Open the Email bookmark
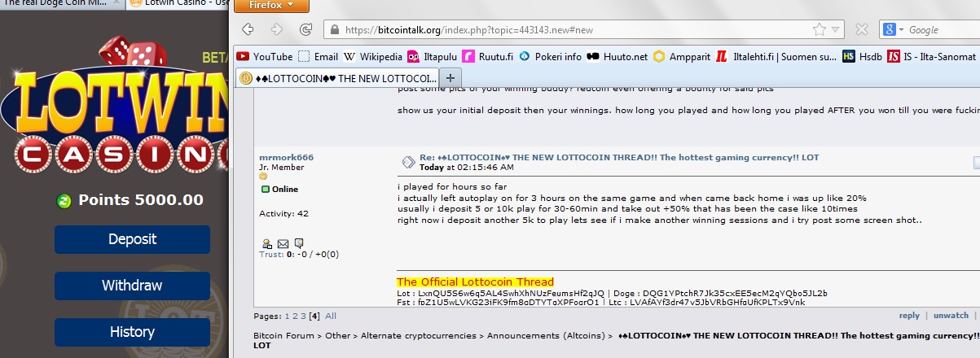980x358 pixels. coord(318,56)
